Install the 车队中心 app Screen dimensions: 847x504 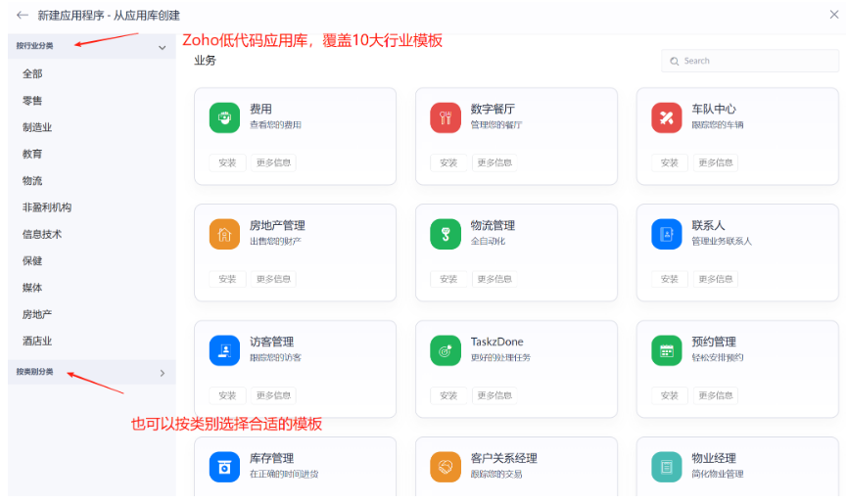(x=670, y=162)
